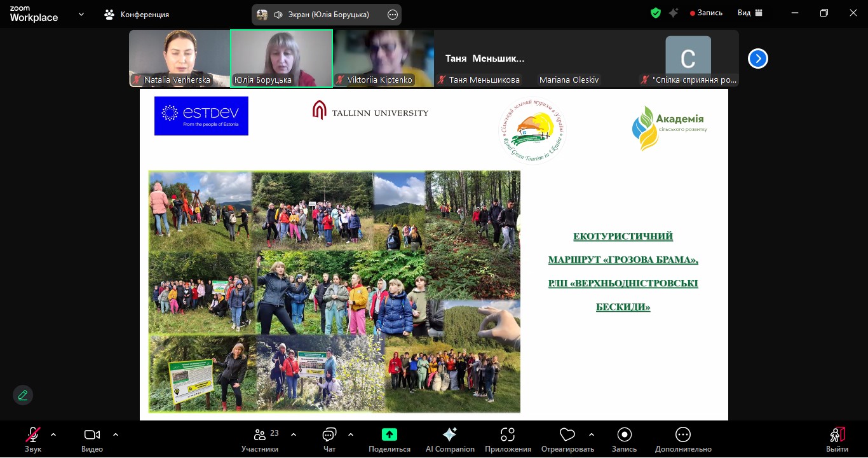This screenshot has width=868, height=458.
Task: Open the Participants panel
Action: click(x=259, y=439)
